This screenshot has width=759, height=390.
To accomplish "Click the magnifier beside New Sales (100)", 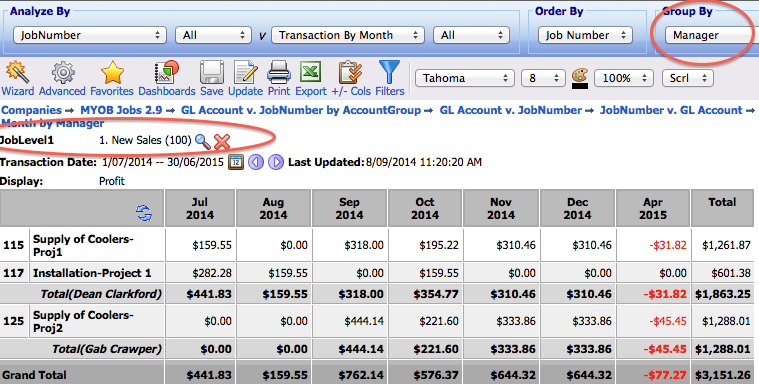I will [x=202, y=141].
